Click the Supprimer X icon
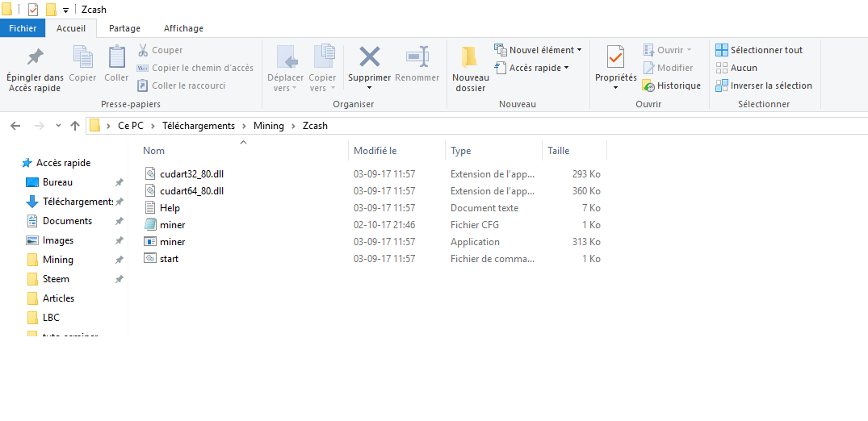Viewport: 868px width, 421px height. pos(369,56)
